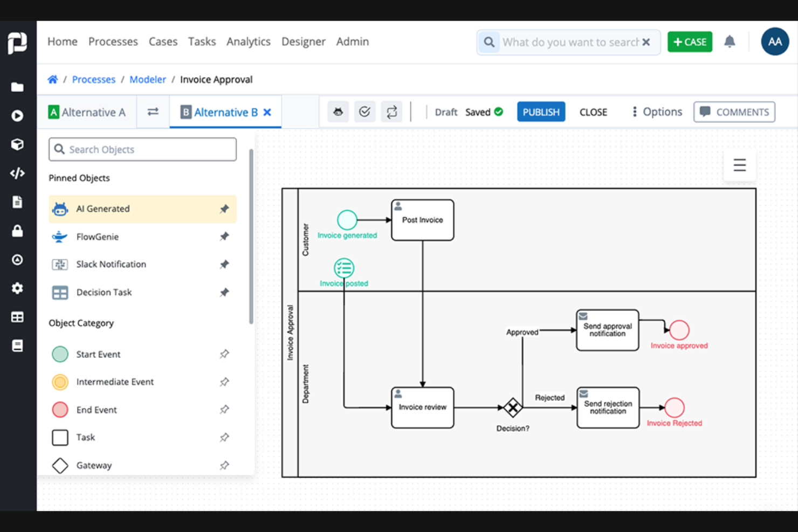Open Modeler from the breadcrumb trail
Viewport: 798px width, 532px height.
(148, 79)
